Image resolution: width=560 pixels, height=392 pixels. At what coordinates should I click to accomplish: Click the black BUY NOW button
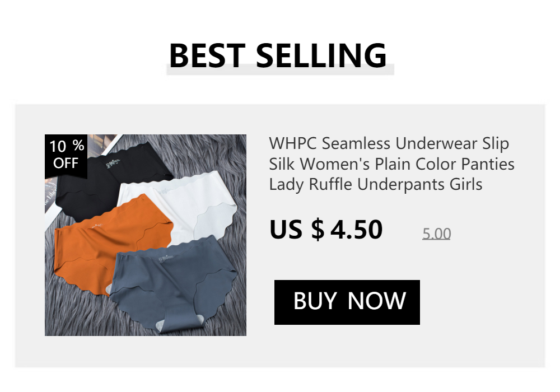tap(347, 302)
